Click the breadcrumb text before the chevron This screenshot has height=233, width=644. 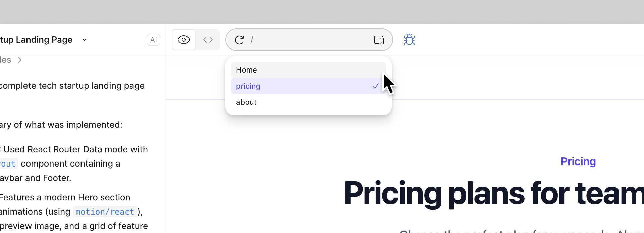(x=5, y=60)
